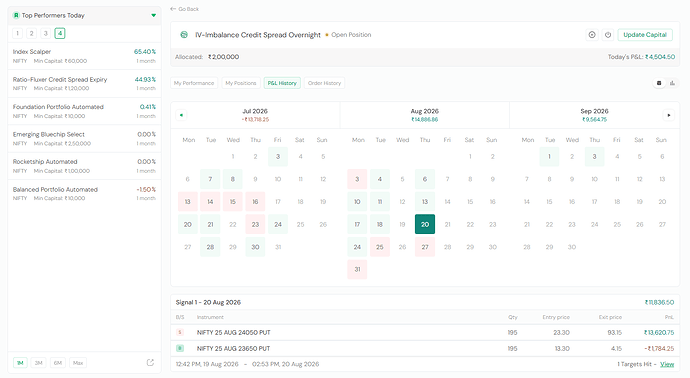This screenshot has width=690, height=378.
Task: Click the Today's P&L ₹4,504.50 value
Action: [660, 57]
